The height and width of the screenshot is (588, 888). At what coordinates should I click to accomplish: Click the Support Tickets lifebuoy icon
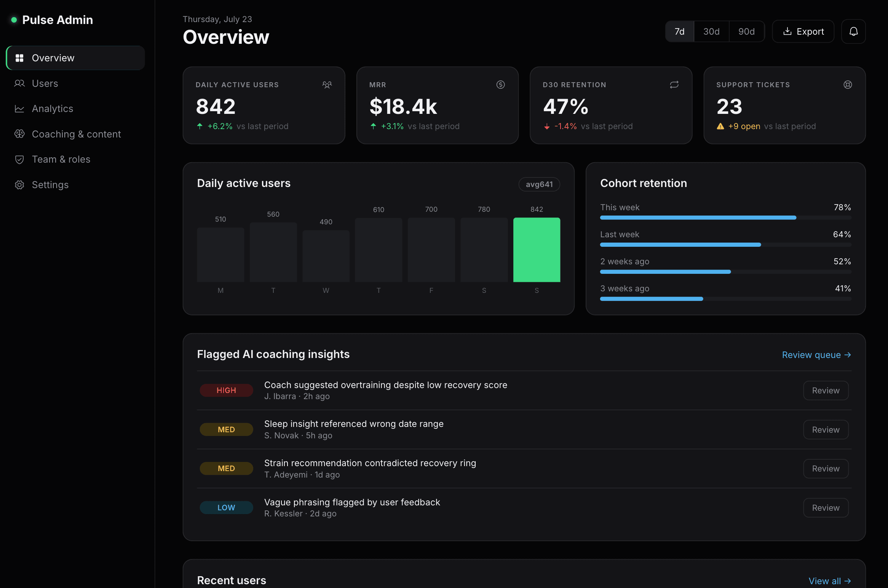click(848, 85)
